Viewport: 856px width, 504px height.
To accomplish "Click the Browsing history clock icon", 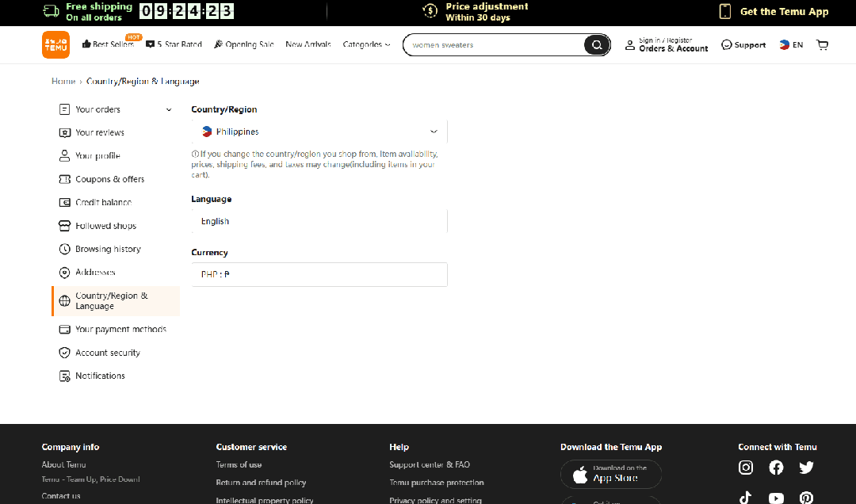I will (x=64, y=249).
